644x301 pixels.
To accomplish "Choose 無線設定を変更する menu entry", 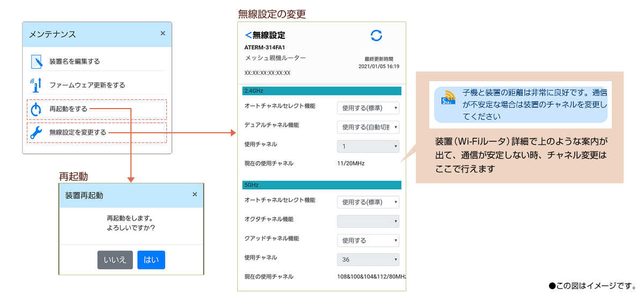I will [78, 133].
